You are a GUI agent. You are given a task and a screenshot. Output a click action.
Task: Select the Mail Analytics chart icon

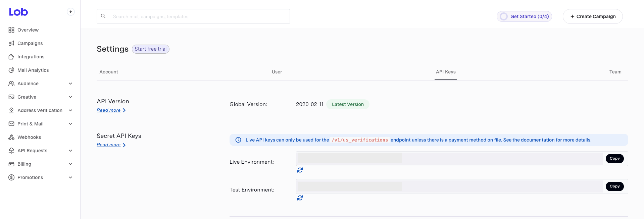(x=11, y=70)
